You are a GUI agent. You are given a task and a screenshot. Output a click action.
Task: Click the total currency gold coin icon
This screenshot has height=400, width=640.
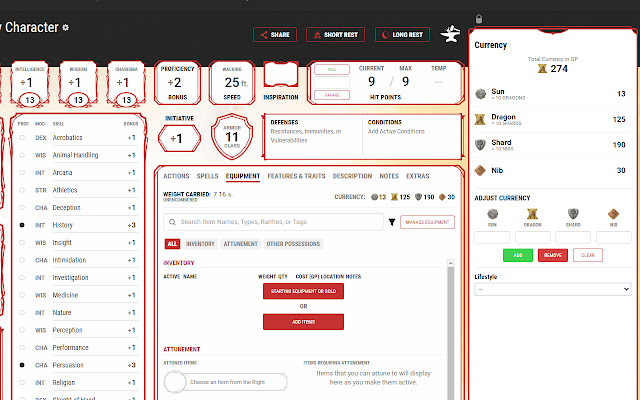click(x=542, y=69)
